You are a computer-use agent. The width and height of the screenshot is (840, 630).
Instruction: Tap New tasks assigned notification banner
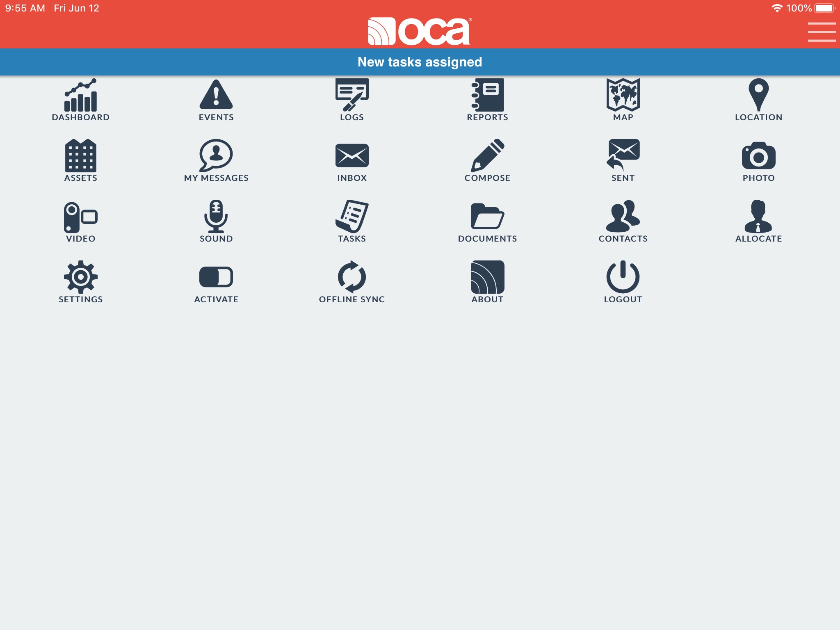coord(420,62)
